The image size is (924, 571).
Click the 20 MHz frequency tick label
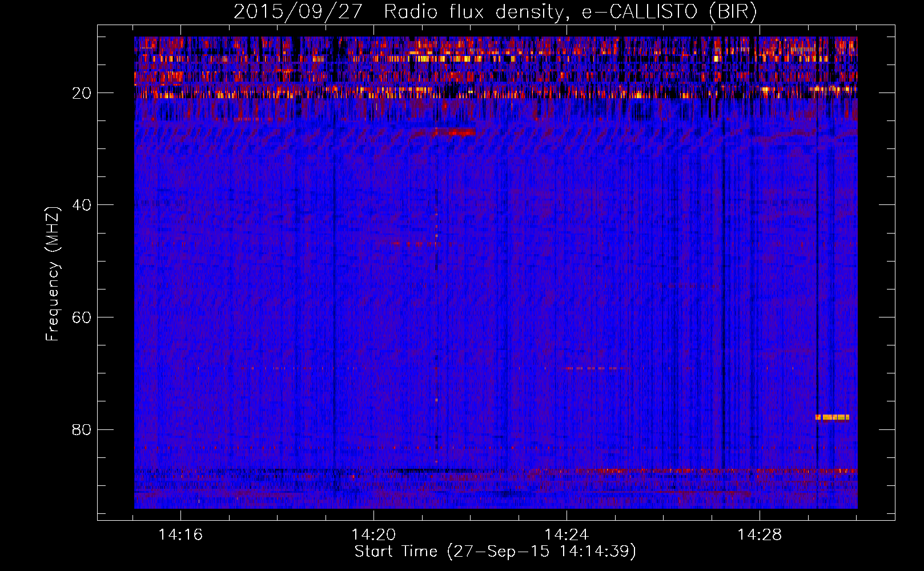[82, 93]
